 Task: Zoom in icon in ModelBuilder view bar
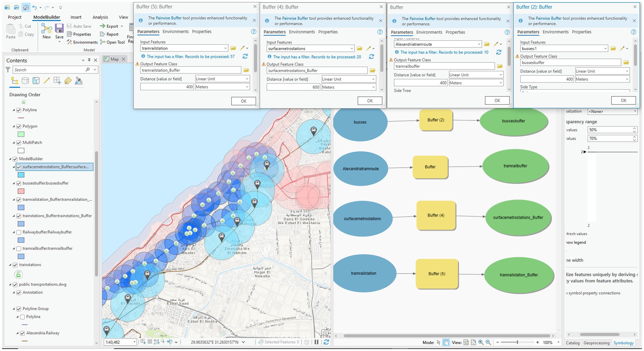pyautogui.click(x=481, y=343)
